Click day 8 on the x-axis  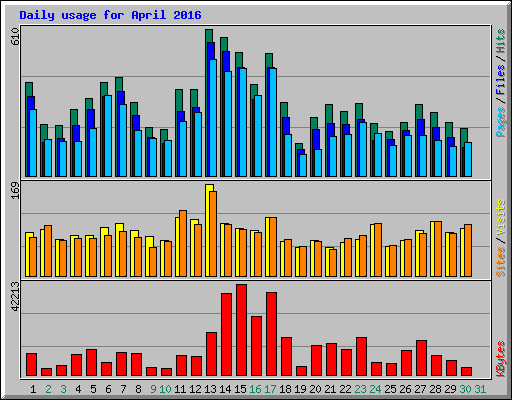138,389
